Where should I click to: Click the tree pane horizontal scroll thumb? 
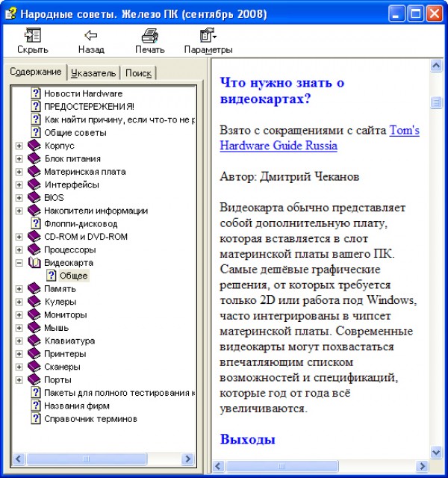(87, 459)
